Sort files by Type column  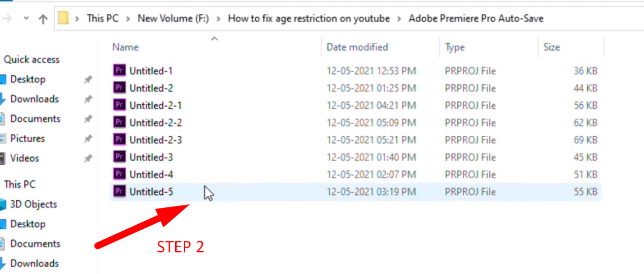point(455,47)
